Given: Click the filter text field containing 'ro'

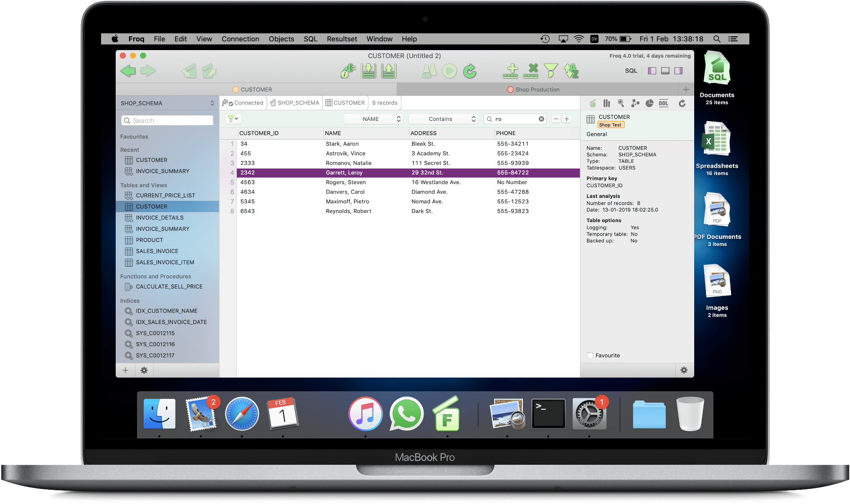Looking at the screenshot, I should [x=515, y=119].
